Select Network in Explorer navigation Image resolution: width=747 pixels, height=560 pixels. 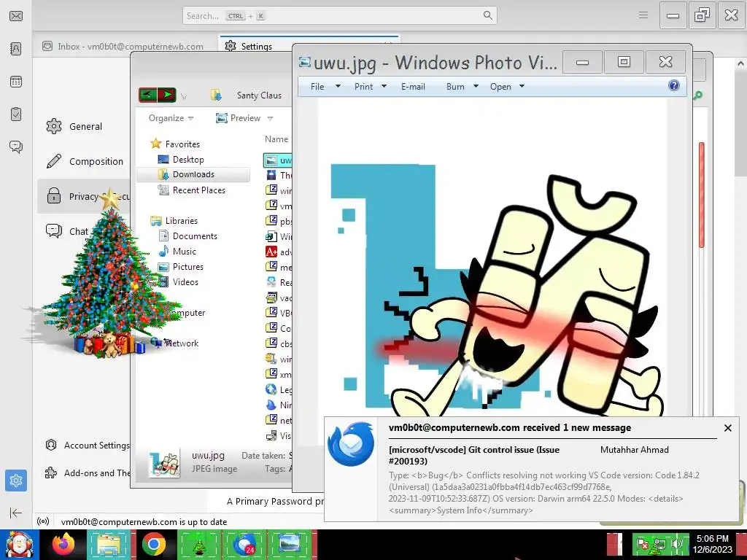point(174,343)
